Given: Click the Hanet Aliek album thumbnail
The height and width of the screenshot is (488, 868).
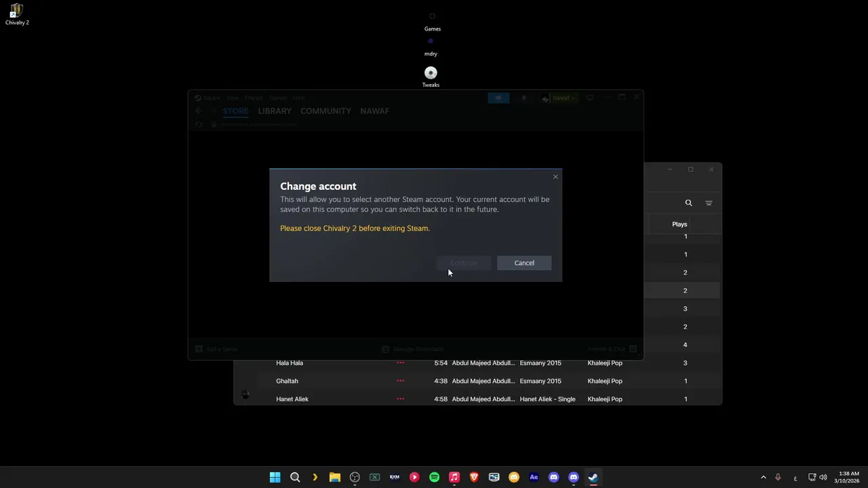Looking at the screenshot, I should (245, 395).
